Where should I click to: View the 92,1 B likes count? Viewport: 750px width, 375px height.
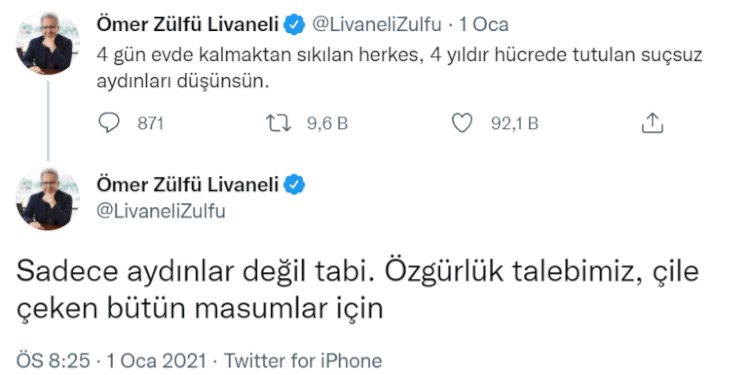[515, 124]
